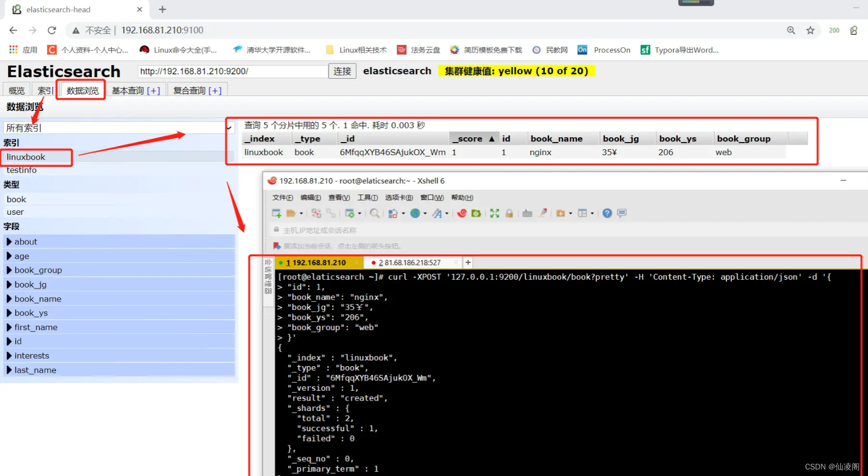Open the ProcessOn bookmark
Viewport: 868px width, 476px height.
point(604,50)
